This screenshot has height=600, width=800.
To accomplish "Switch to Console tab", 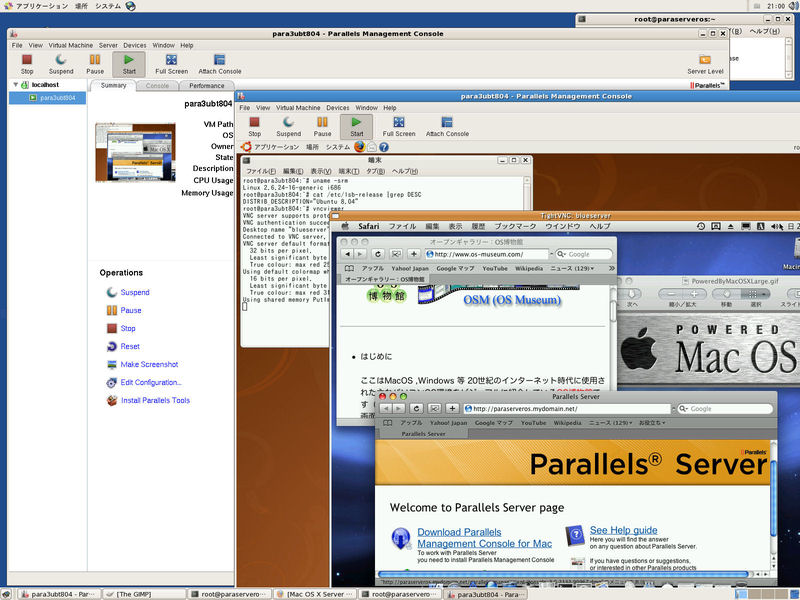I will 157,86.
